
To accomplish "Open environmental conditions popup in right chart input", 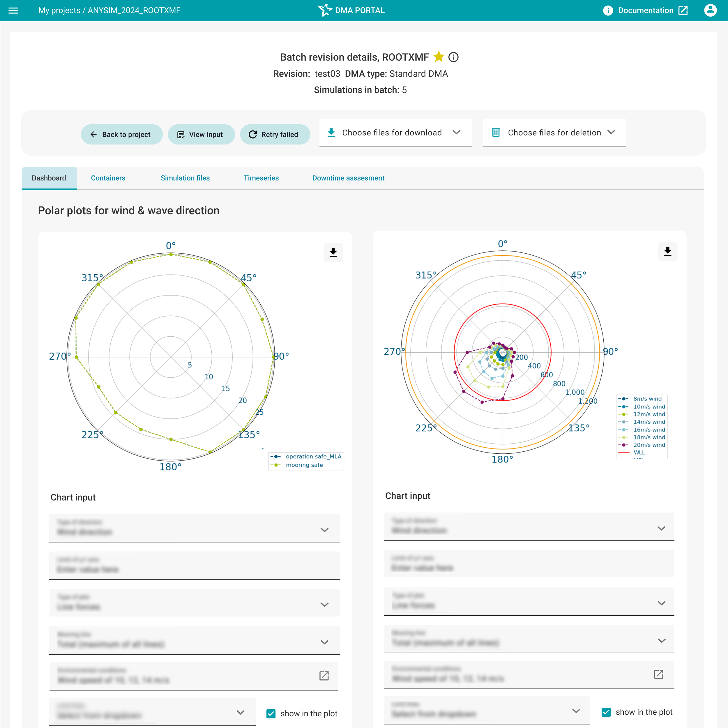I will click(659, 674).
